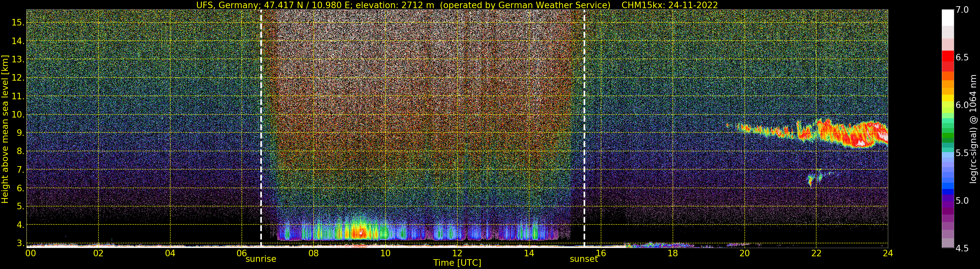Click the '14' time axis tick label
980x269 pixels.
pyautogui.click(x=529, y=253)
